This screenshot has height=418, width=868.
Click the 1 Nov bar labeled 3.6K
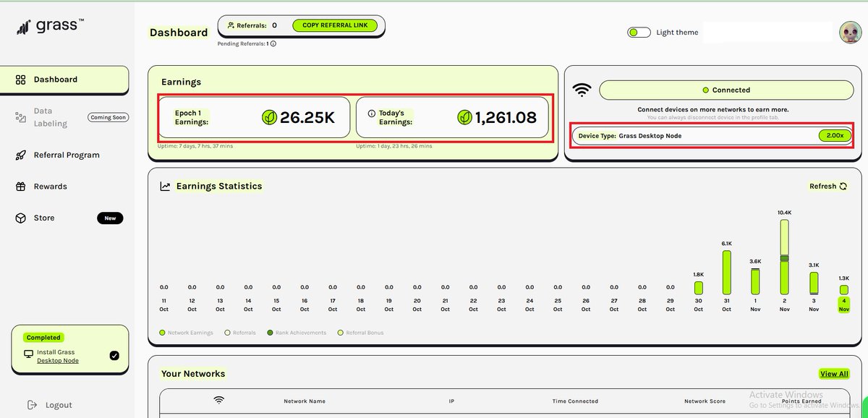(x=754, y=282)
